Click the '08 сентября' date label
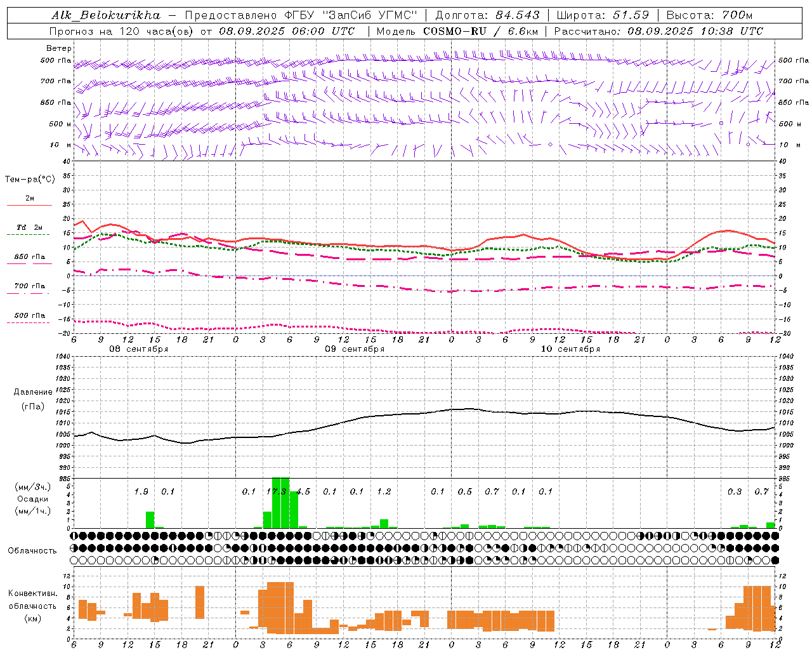 point(139,349)
